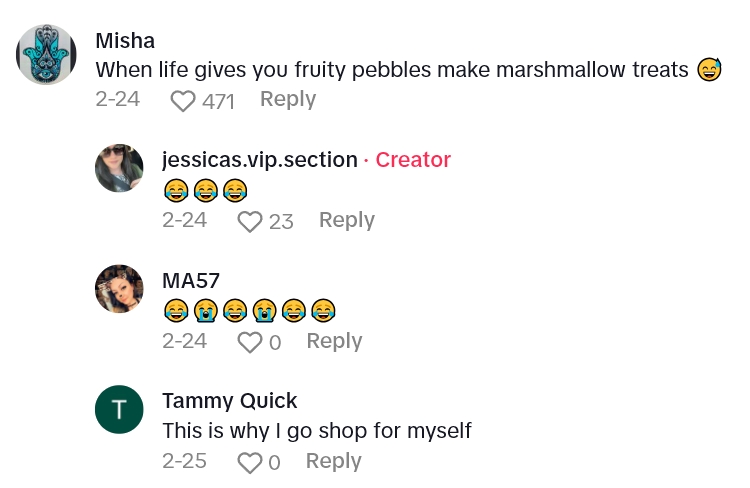Like MA57's laughing emoji reply
Image resolution: width=750 pixels, height=488 pixels.
click(x=249, y=342)
